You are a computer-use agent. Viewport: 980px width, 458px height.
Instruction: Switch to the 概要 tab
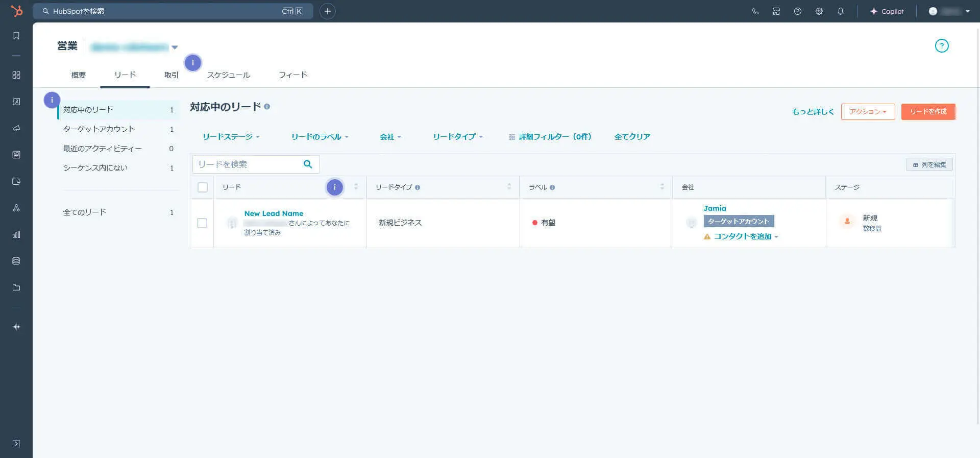coord(79,75)
